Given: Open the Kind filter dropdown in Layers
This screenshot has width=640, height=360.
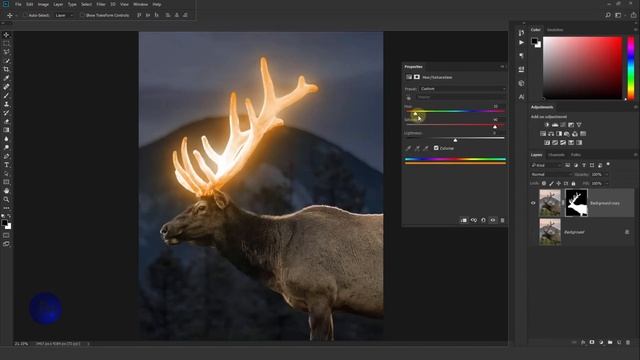Looking at the screenshot, I should pos(547,165).
